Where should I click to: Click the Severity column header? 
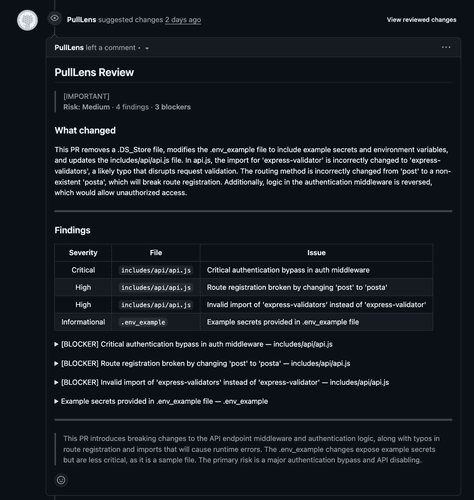(83, 253)
